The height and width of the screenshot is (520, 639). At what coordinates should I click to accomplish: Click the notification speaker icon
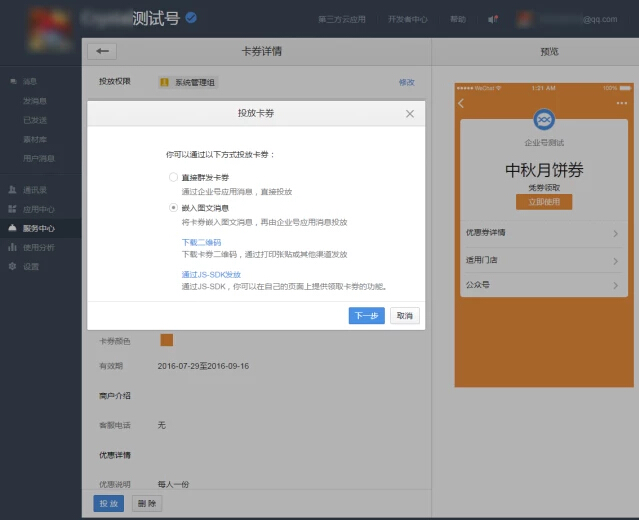pos(492,19)
